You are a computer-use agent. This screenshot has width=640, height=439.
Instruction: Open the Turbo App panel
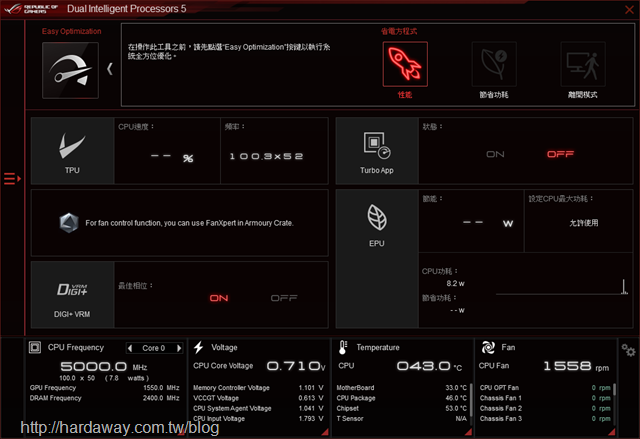click(376, 151)
